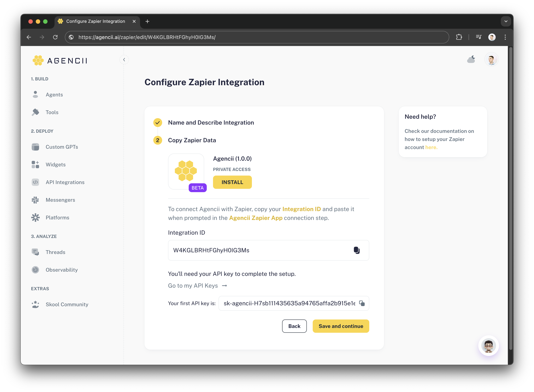Copy the API key with the copy icon

362,303
